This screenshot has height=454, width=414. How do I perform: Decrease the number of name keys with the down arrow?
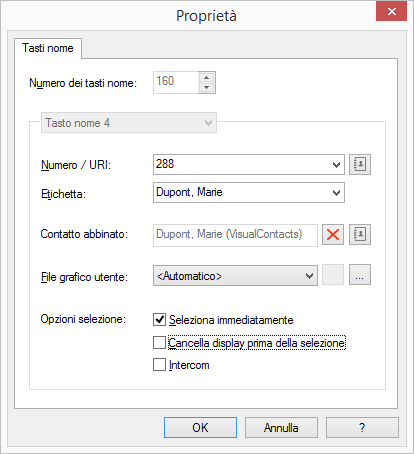pyautogui.click(x=207, y=88)
